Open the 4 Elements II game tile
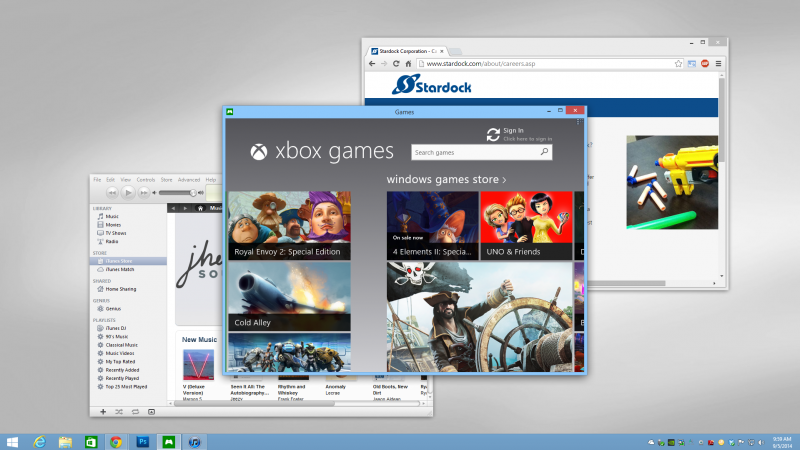 pyautogui.click(x=433, y=226)
